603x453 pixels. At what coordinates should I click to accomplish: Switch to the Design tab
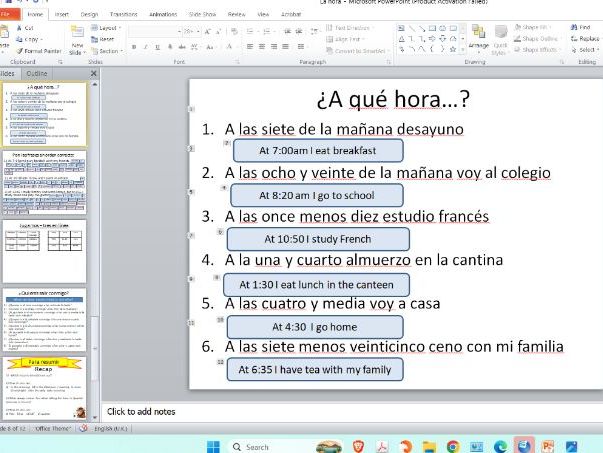point(89,14)
